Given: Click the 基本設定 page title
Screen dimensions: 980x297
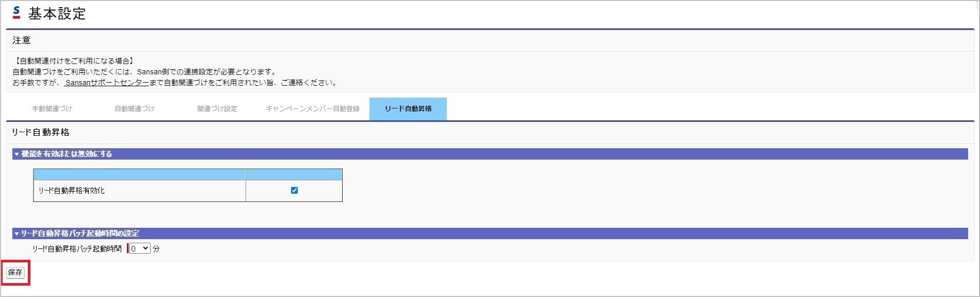Looking at the screenshot, I should [x=57, y=14].
